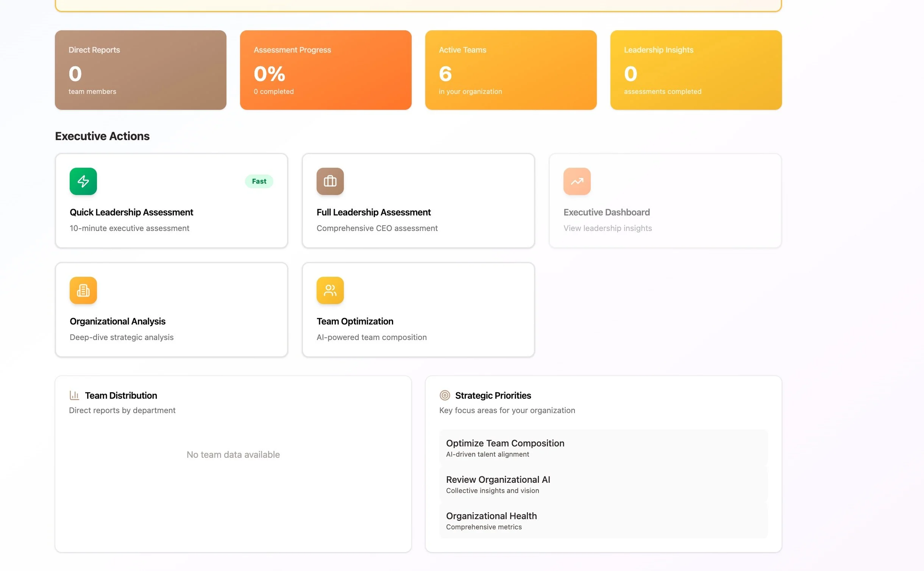Click the Leadership Insights stat card
Image resolution: width=924 pixels, height=571 pixels.
point(696,70)
